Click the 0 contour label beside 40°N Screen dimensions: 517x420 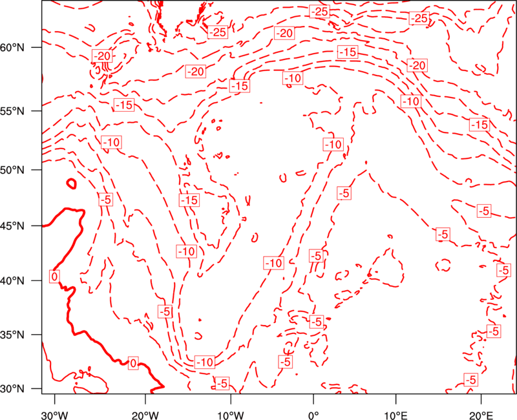pyautogui.click(x=55, y=277)
